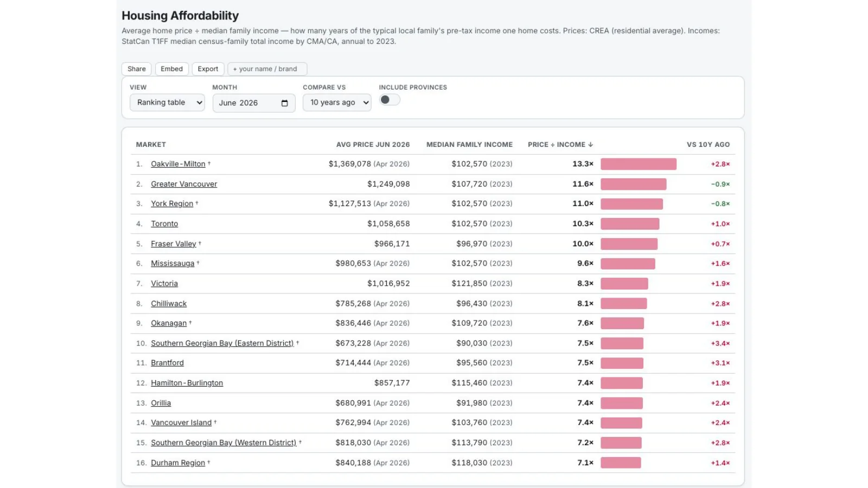Click the 7.1× ratio for Durham Region

coord(585,463)
